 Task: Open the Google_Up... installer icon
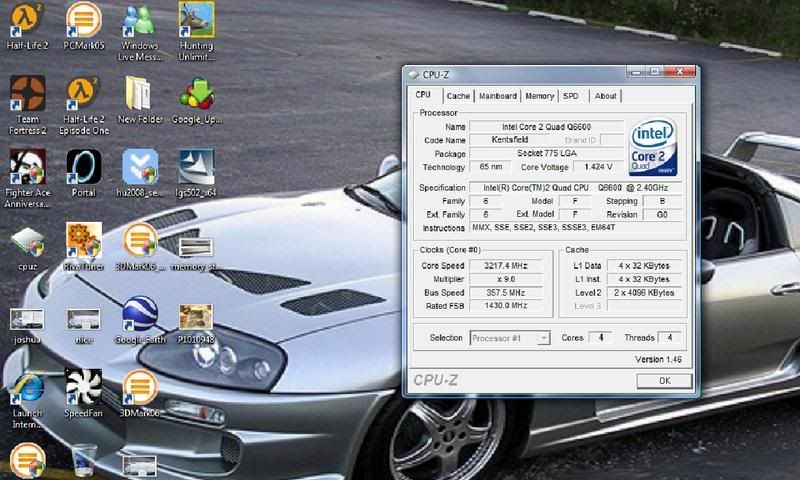[x=196, y=99]
